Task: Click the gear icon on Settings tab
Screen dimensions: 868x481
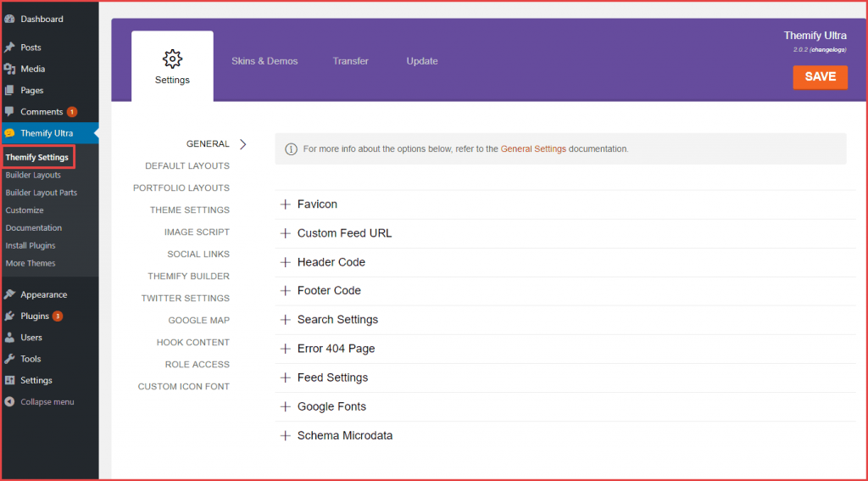Action: coord(172,59)
